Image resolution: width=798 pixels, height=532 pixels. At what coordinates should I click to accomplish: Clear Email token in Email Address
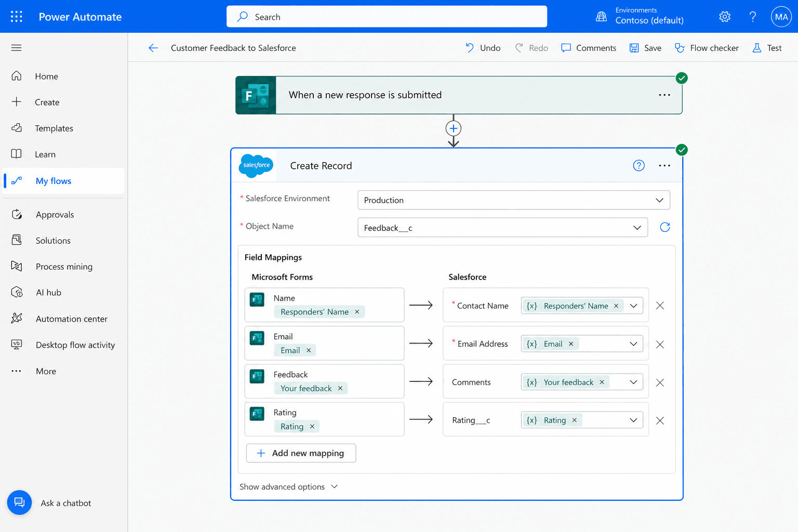tap(571, 344)
